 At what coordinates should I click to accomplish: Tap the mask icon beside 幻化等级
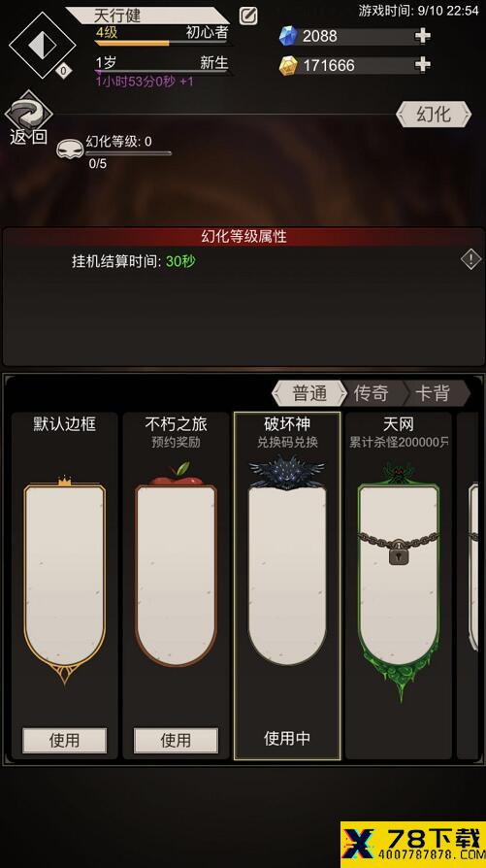click(x=70, y=150)
